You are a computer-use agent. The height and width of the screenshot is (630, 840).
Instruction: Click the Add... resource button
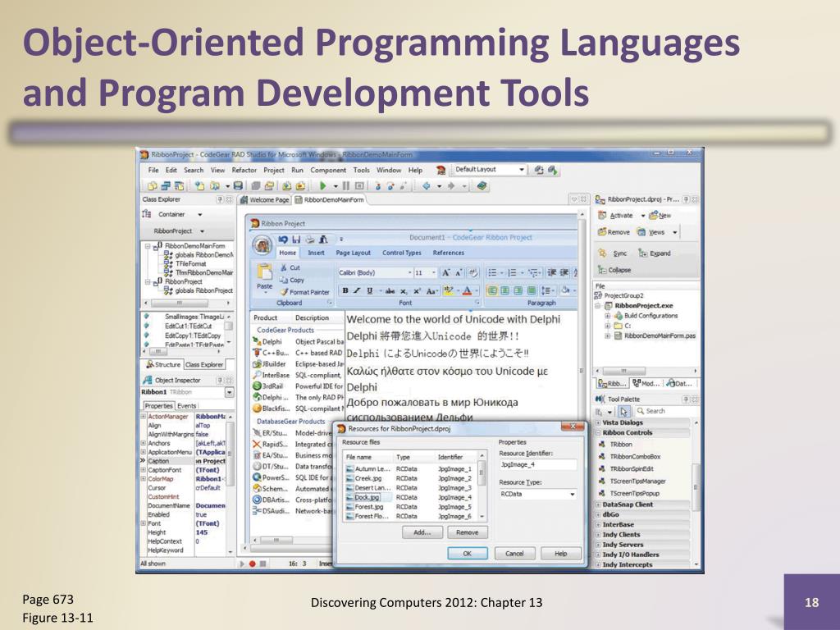point(422,532)
